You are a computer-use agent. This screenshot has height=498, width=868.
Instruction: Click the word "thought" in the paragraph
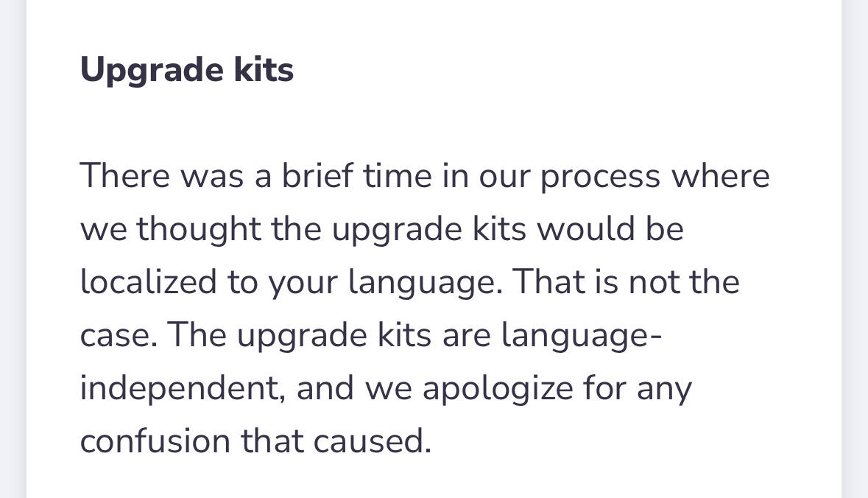click(x=199, y=229)
